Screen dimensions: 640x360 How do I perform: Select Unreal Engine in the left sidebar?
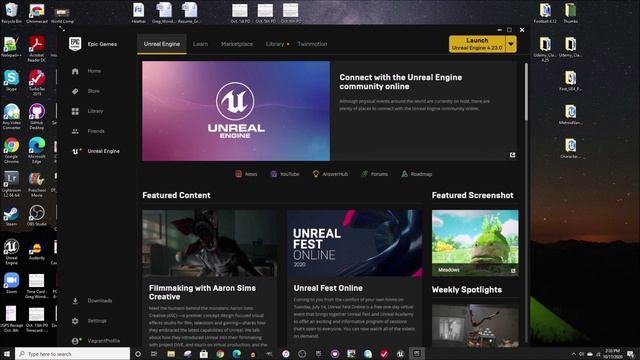pos(96,151)
